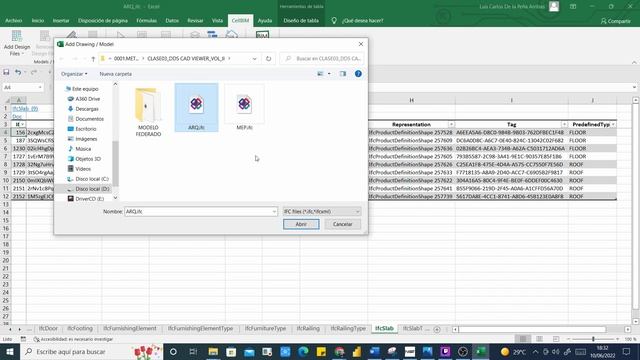The image size is (640, 360).
Task: Click the Normal view icon in status bar
Action: pos(523,339)
